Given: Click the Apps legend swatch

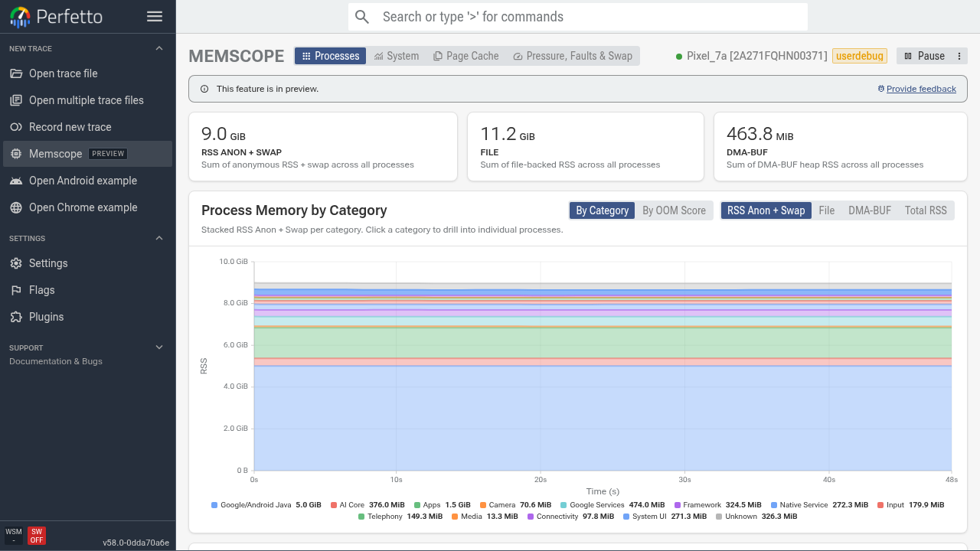Looking at the screenshot, I should (417, 505).
